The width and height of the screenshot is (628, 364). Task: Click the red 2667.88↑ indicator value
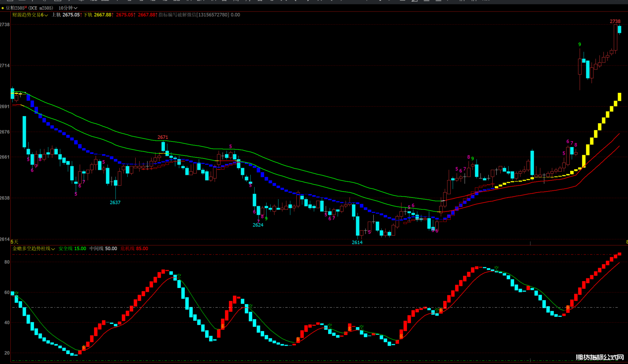pyautogui.click(x=148, y=15)
